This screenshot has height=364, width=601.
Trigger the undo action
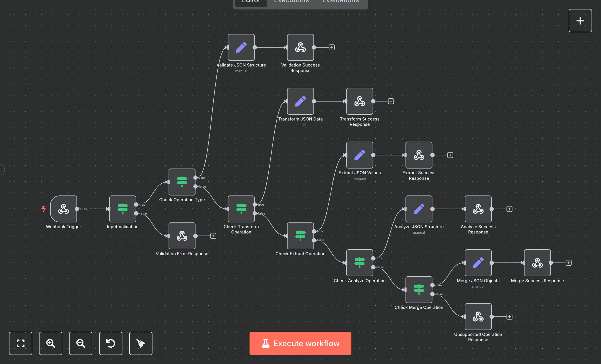click(110, 343)
